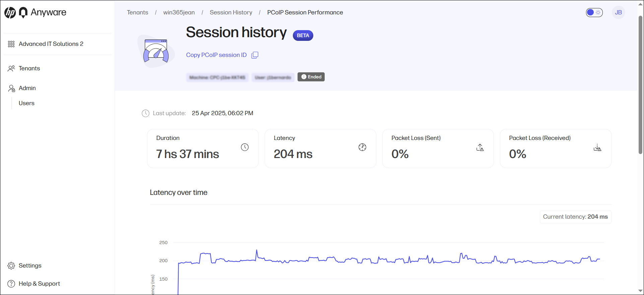The image size is (644, 295).
Task: Click the Duration card label
Action: 168,138
